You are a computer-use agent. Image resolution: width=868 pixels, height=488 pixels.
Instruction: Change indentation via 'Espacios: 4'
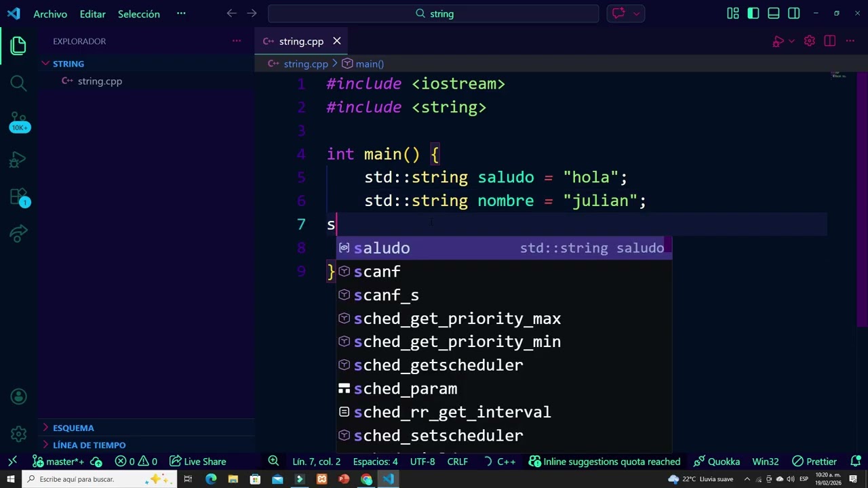click(x=375, y=462)
